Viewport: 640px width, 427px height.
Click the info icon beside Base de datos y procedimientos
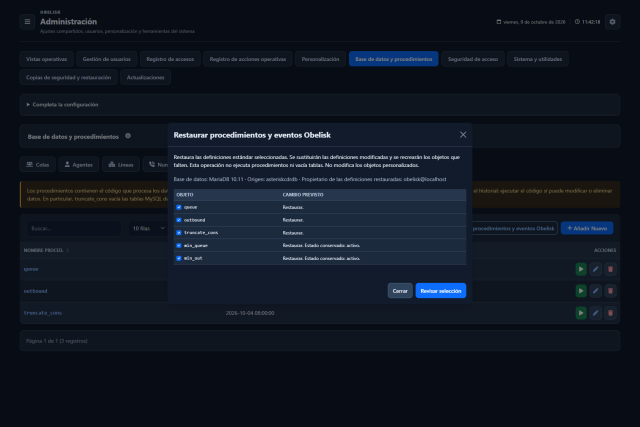128,136
